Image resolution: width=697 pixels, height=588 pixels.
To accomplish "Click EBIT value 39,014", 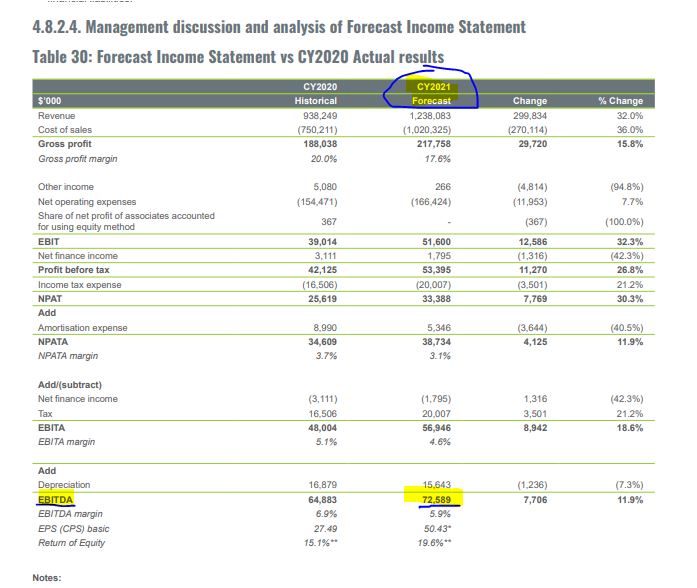I will [323, 242].
